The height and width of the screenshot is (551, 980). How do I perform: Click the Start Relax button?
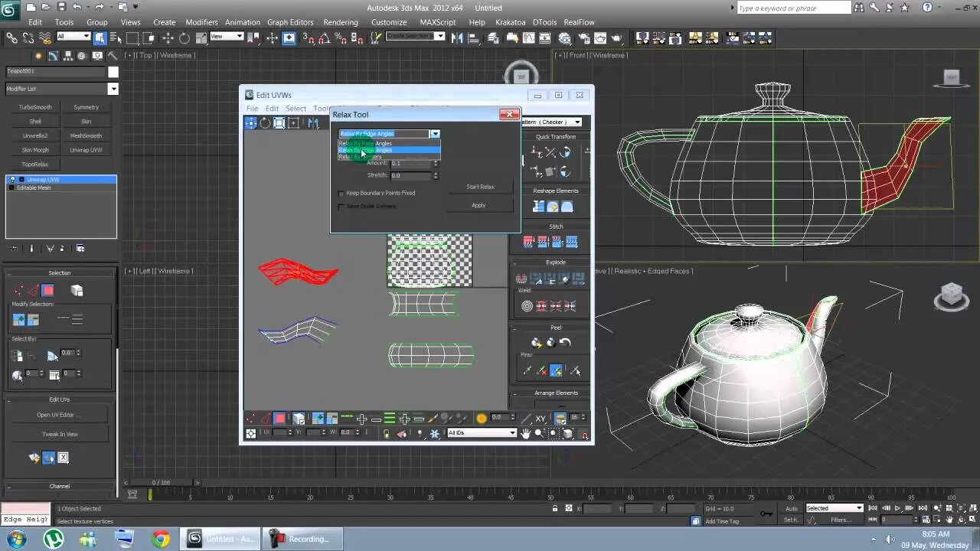pos(480,187)
